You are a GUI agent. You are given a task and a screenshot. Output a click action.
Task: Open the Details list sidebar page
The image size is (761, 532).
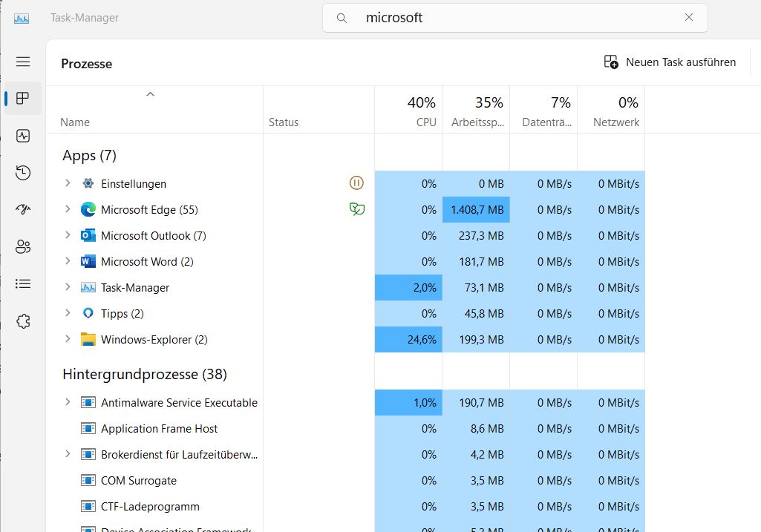(23, 283)
